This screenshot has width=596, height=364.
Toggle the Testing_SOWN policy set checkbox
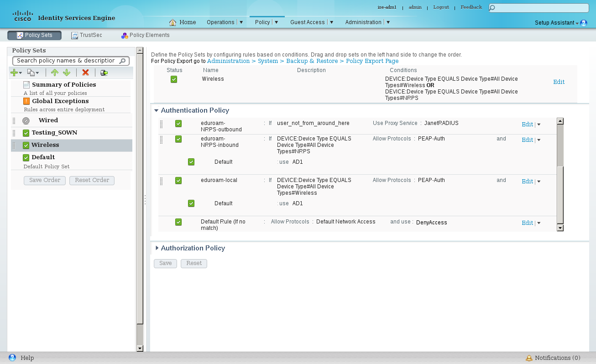point(26,133)
